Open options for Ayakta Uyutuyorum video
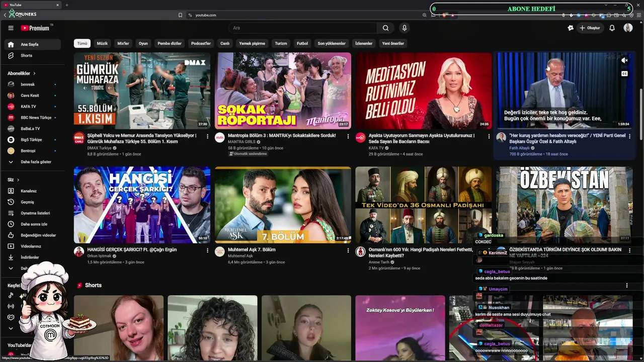The width and height of the screenshot is (644, 362). [x=489, y=136]
